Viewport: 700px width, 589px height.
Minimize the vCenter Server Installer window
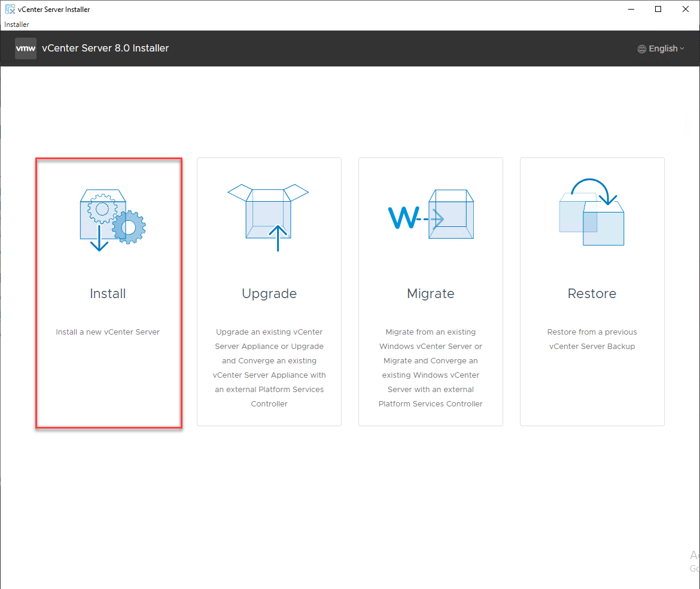tap(631, 9)
